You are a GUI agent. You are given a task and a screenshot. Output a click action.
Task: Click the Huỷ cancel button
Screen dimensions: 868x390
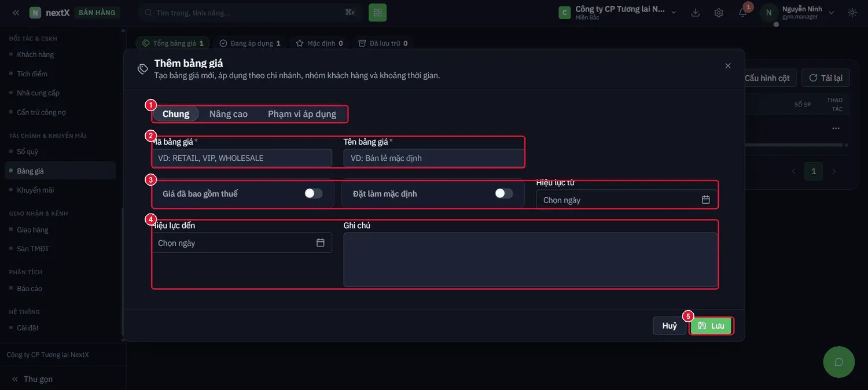point(670,326)
